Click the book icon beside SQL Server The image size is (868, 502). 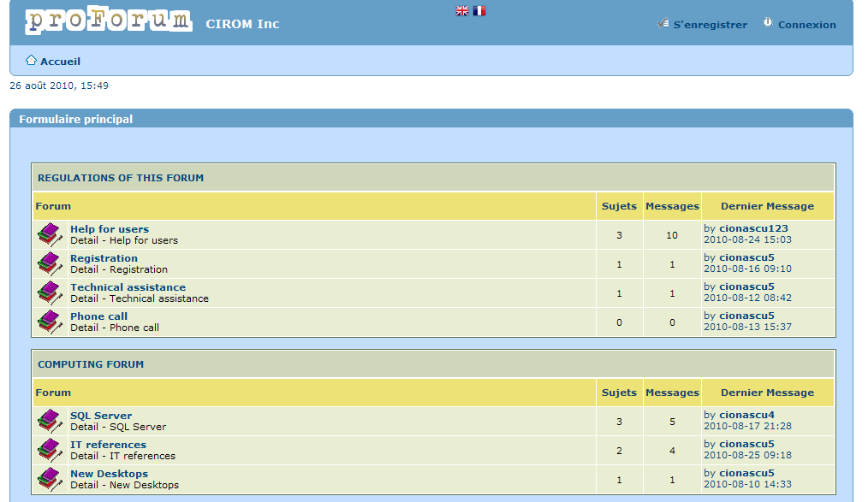50,422
